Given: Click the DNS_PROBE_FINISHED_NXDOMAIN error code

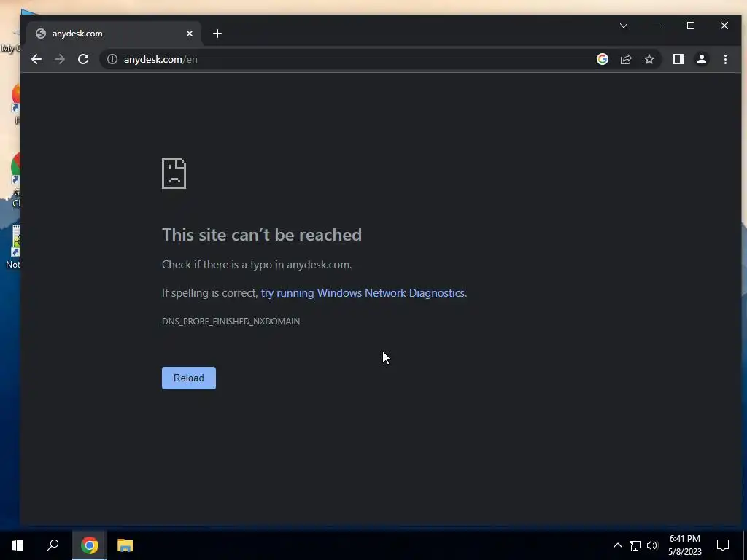Looking at the screenshot, I should point(231,322).
